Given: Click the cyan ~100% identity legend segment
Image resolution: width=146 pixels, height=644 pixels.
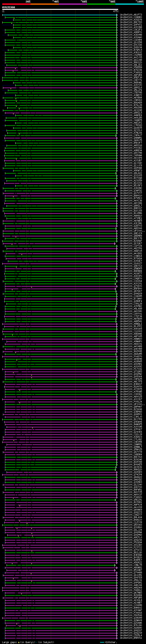Looking at the screenshot, I should (130, 4).
